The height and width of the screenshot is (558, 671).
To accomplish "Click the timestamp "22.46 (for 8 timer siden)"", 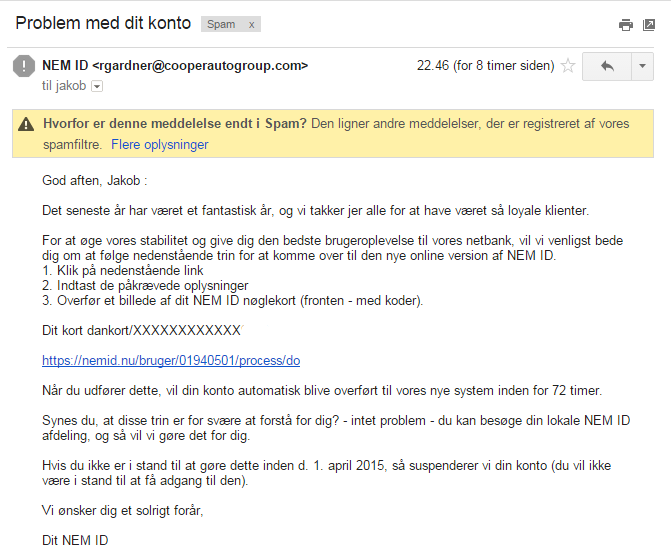I will point(486,65).
